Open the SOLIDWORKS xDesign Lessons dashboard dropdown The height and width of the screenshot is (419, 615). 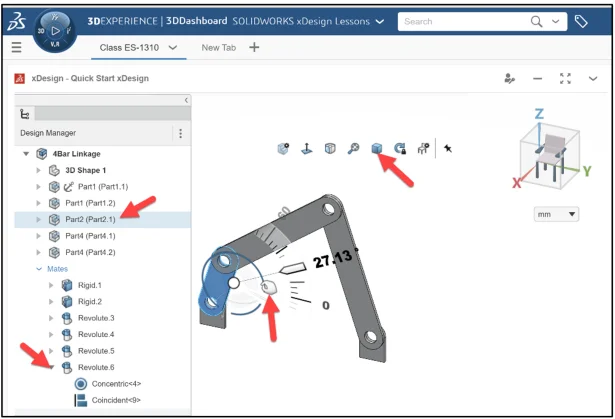click(x=378, y=21)
